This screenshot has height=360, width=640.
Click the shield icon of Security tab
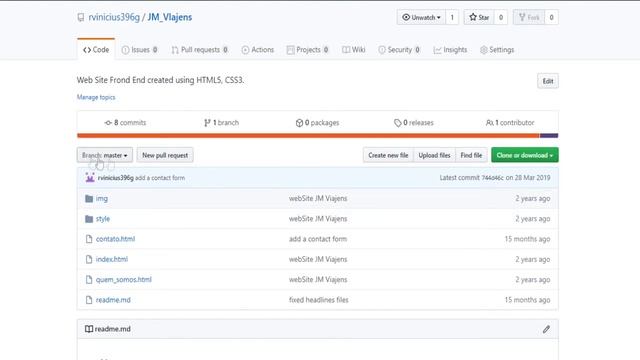pos(382,50)
